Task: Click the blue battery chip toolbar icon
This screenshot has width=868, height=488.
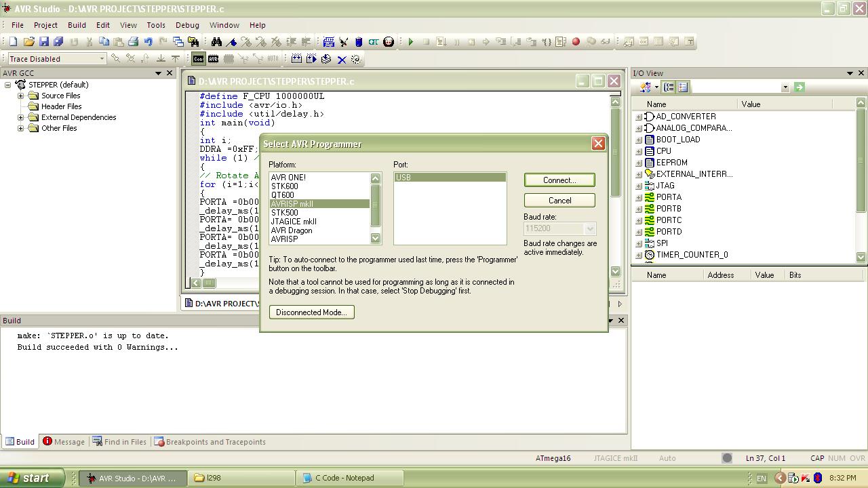Action: coord(359,41)
